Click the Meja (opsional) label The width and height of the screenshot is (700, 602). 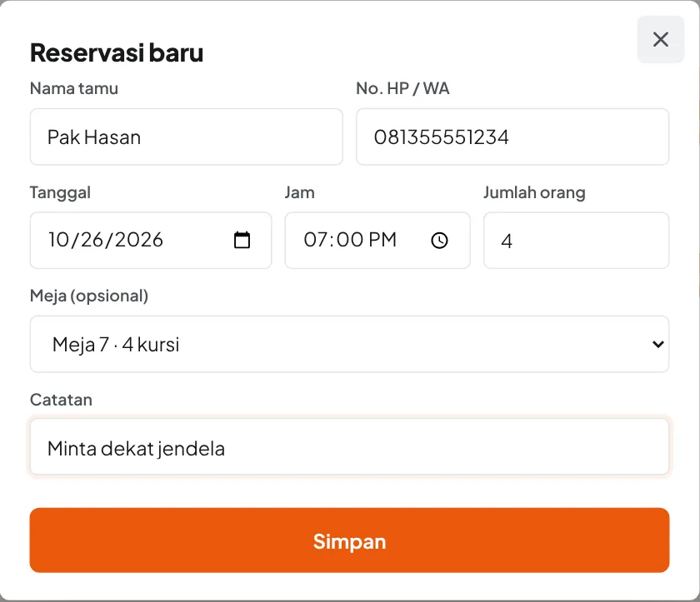click(x=89, y=296)
